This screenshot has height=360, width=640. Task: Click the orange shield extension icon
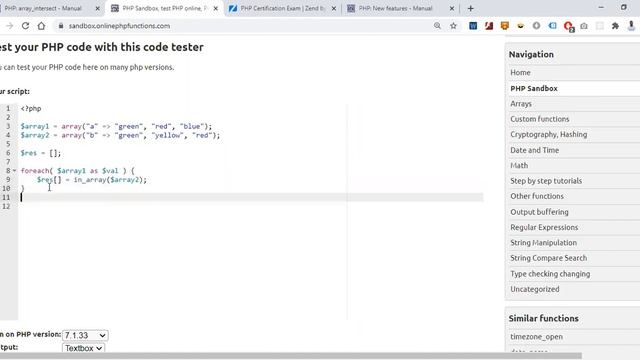[504, 26]
